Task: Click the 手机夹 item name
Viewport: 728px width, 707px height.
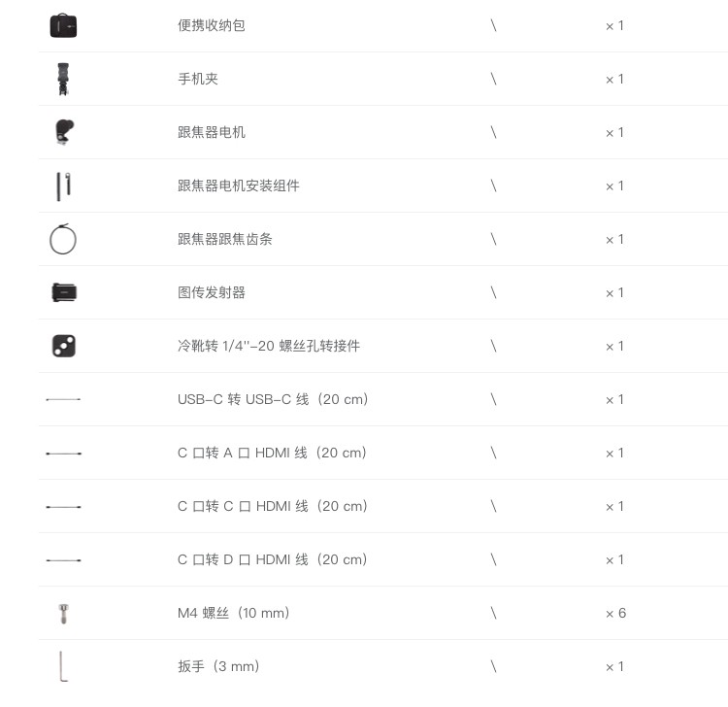Action: tap(198, 79)
